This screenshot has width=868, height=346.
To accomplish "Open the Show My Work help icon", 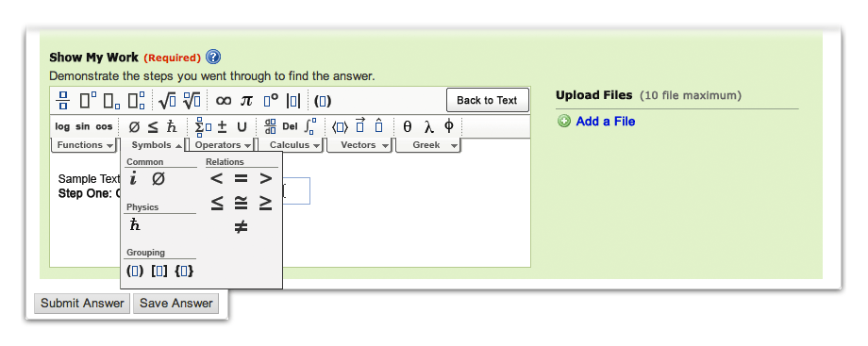I will (213, 57).
